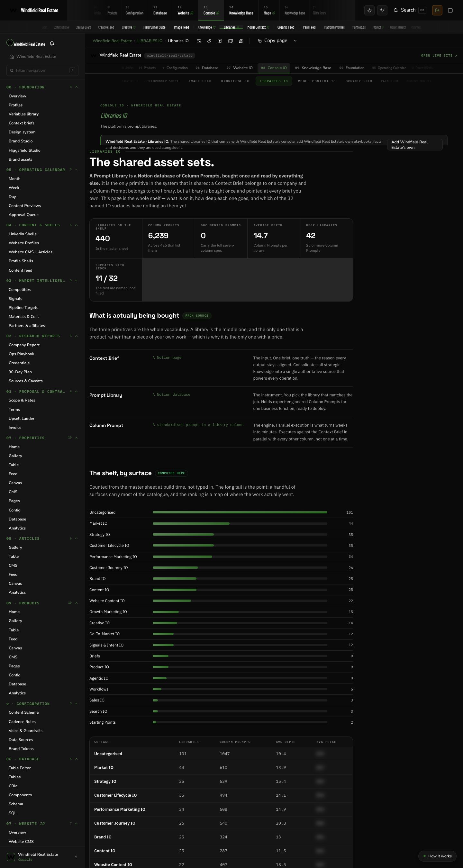This screenshot has height=868, width=463.
Task: Click the windfield-real-estate slug badge
Action: point(169,56)
